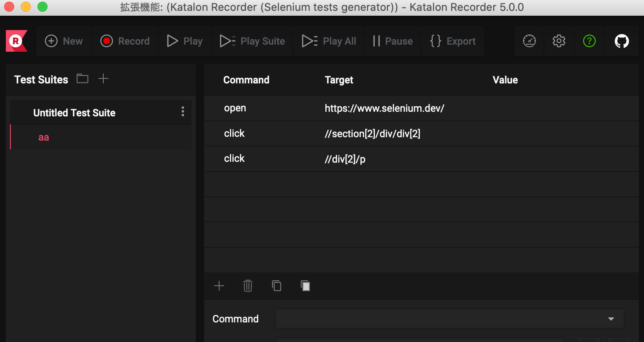This screenshot has width=644, height=342.
Task: Click the Katalon Recorder logo
Action: tap(17, 41)
